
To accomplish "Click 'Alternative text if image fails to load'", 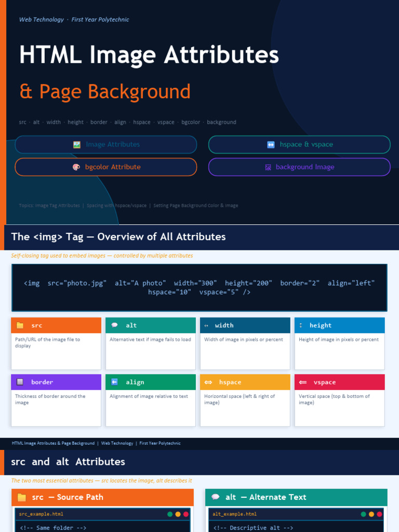I will pos(150,340).
